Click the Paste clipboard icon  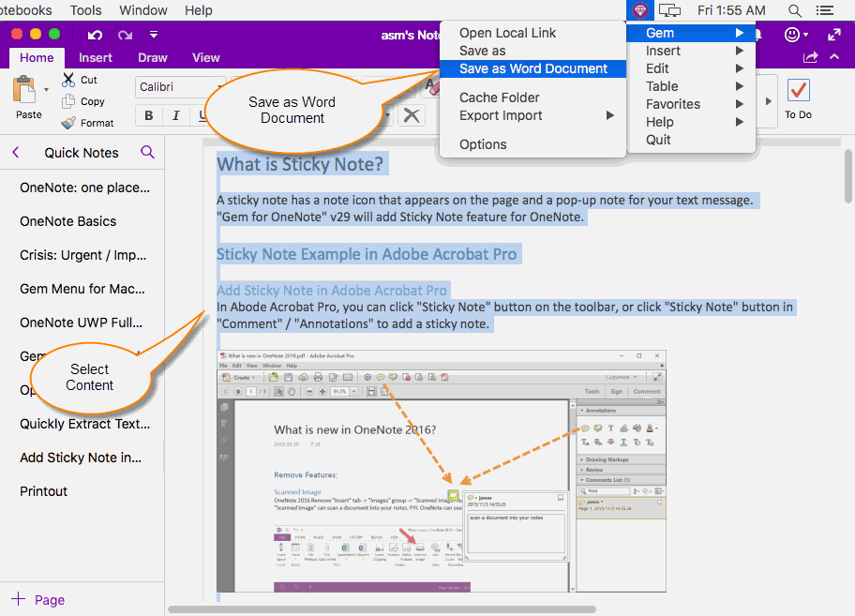(x=23, y=90)
